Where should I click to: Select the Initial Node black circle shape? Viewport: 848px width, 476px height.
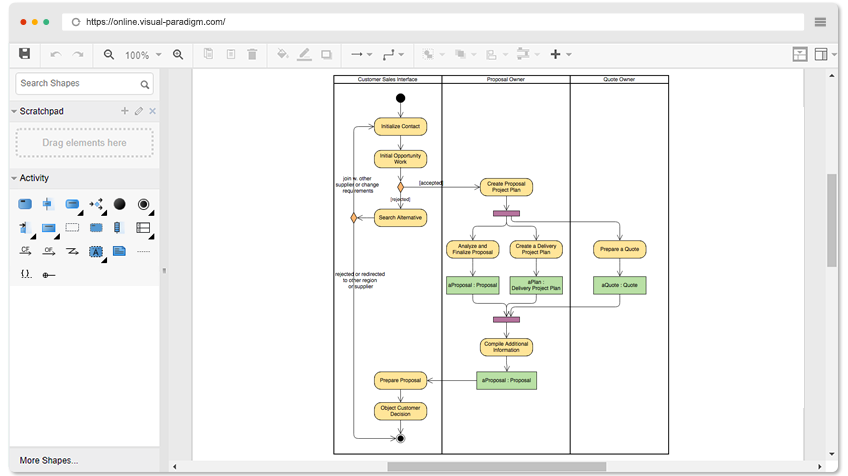120,204
